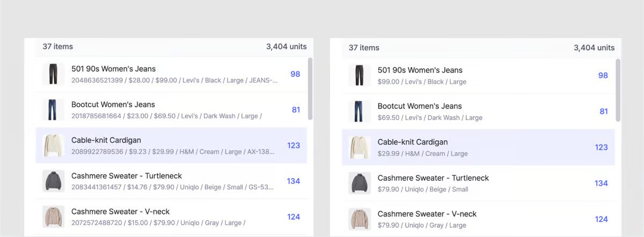Click '$79.90 / Uniqlo / Beige / Small' in right list
This screenshot has width=644, height=237.
pos(423,189)
